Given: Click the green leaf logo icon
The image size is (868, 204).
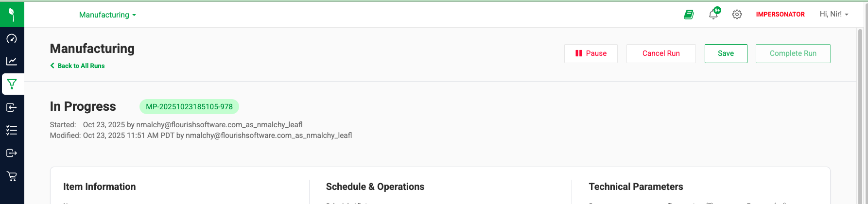Looking at the screenshot, I should 12,15.
